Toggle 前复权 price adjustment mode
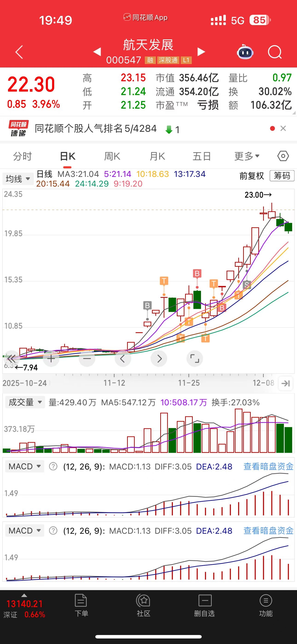 [252, 176]
